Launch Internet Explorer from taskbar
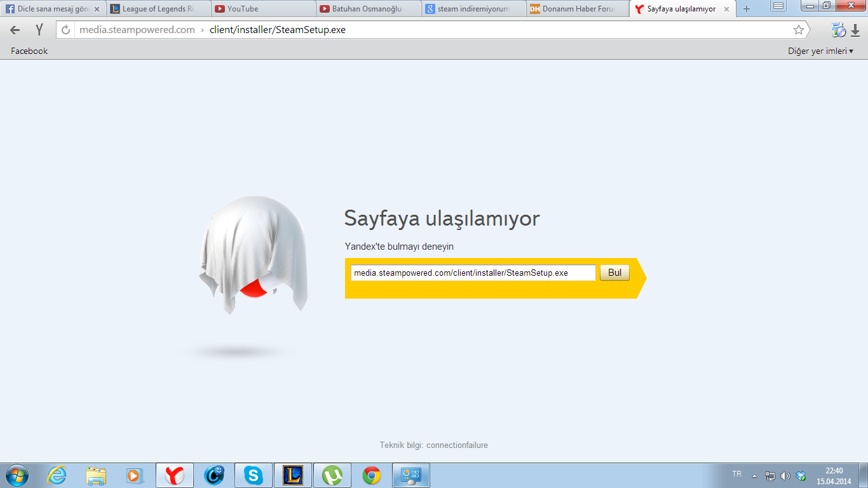This screenshot has width=868, height=488. 57,475
